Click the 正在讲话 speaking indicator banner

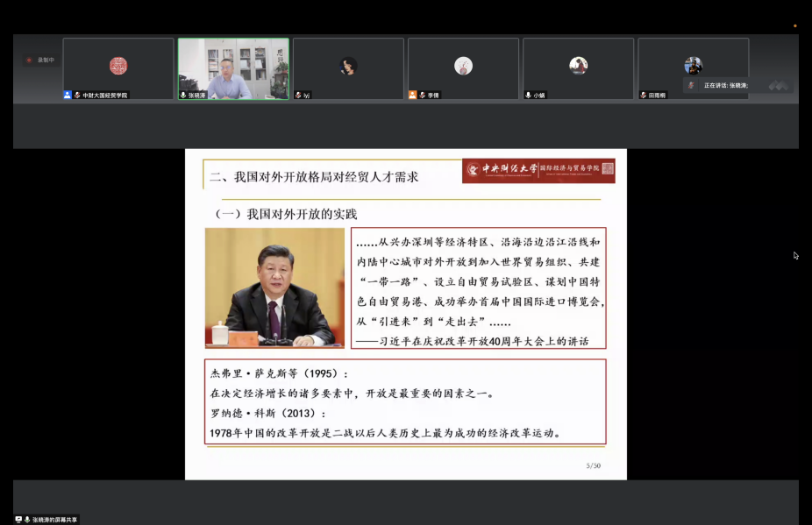pos(724,86)
